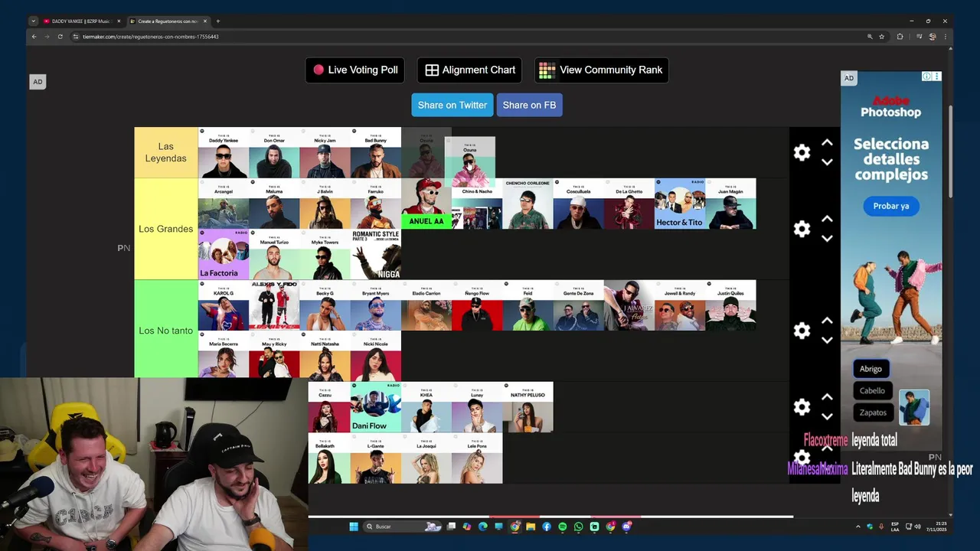This screenshot has height=551, width=980.
Task: Click Los No tanto tier label
Action: (166, 331)
